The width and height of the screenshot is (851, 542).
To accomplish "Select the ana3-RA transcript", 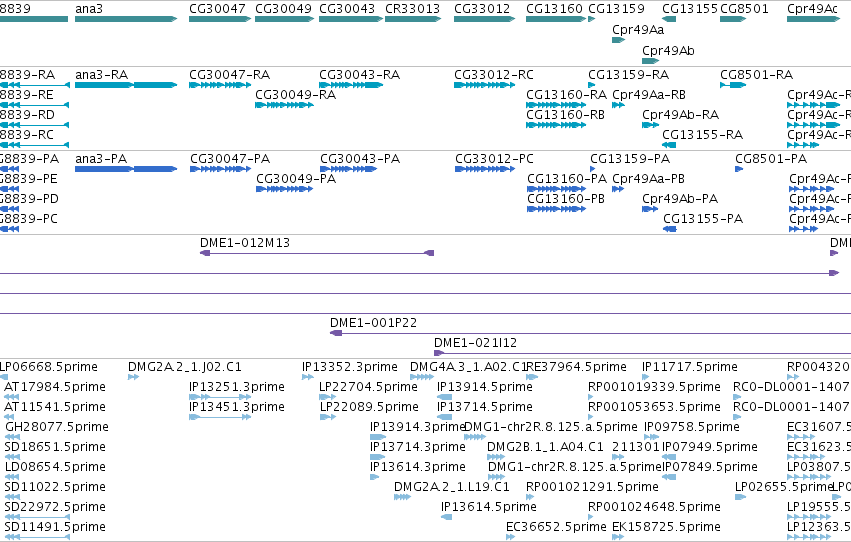I will (x=126, y=85).
